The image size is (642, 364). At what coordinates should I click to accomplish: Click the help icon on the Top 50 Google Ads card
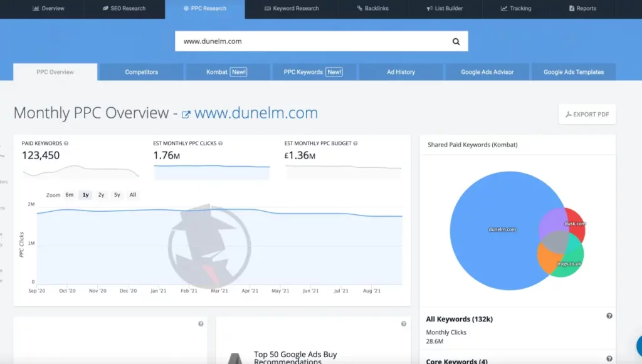coord(404,324)
